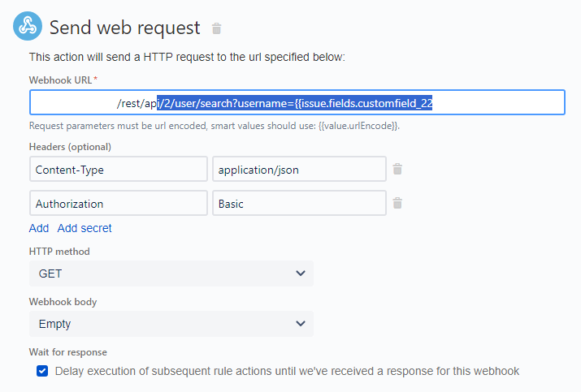Viewport: 581px width, 392px height.
Task: Click the Add header link
Action: click(39, 228)
